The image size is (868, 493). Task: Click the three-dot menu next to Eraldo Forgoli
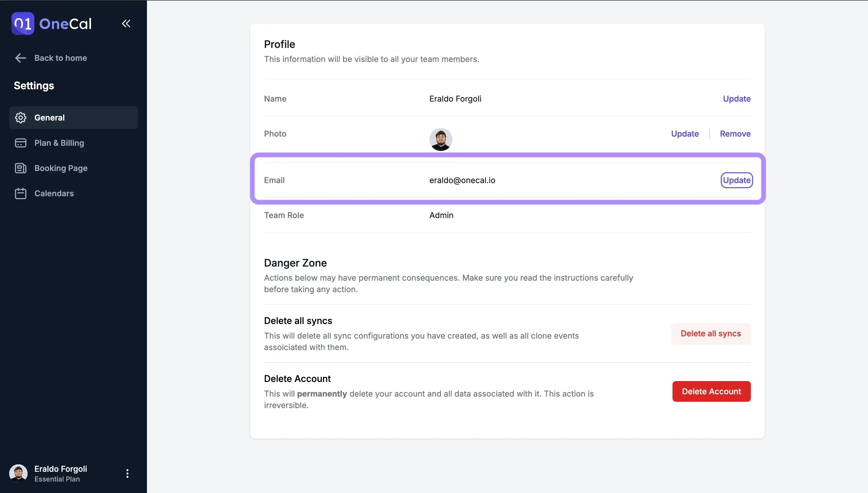(x=127, y=473)
